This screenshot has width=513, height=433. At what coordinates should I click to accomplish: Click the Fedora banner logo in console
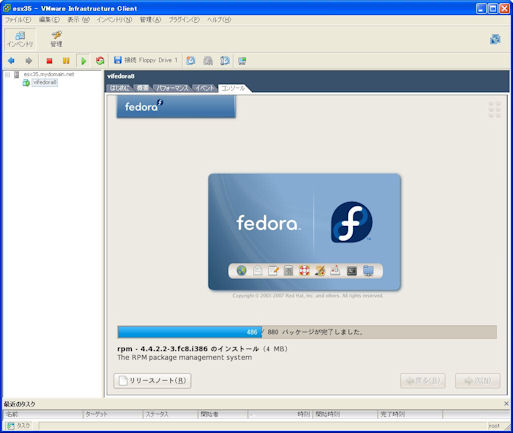[x=176, y=106]
